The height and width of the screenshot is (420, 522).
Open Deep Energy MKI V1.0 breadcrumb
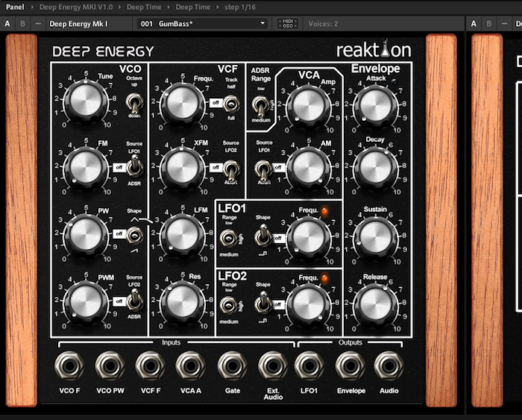[76, 7]
